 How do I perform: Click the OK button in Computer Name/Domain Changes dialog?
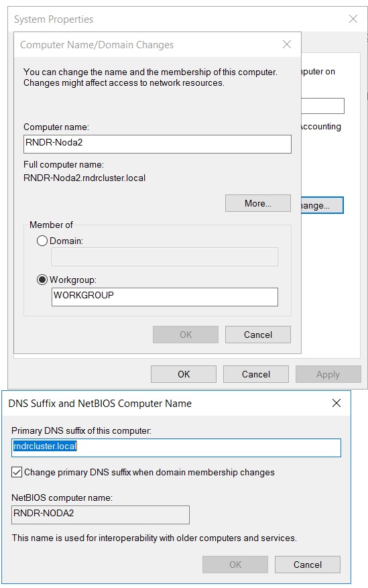click(186, 335)
